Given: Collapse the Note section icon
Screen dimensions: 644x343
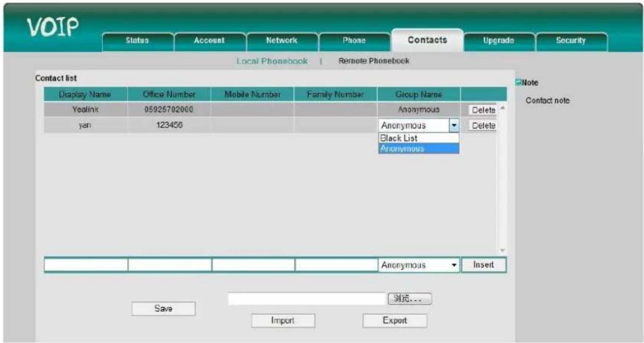Looking at the screenshot, I should pyautogui.click(x=518, y=82).
